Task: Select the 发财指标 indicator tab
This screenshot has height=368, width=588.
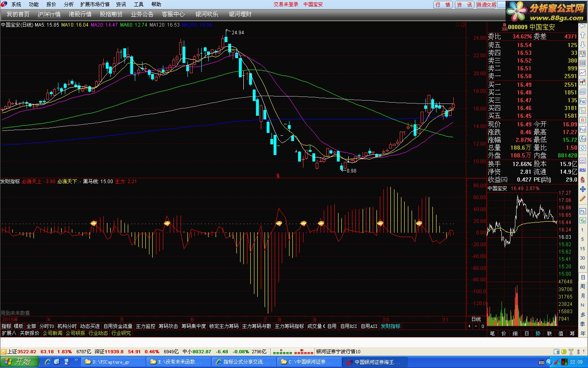Action: [x=391, y=326]
